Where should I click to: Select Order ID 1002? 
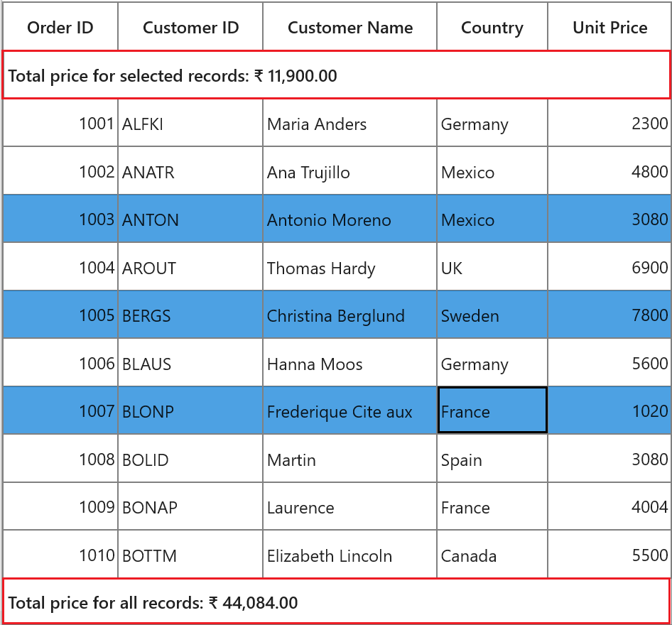coord(60,171)
